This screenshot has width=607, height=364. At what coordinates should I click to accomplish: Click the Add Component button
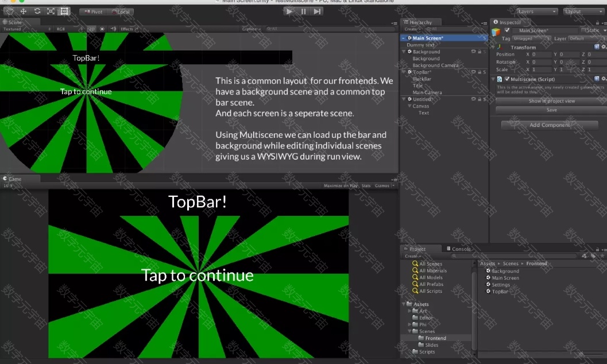550,125
